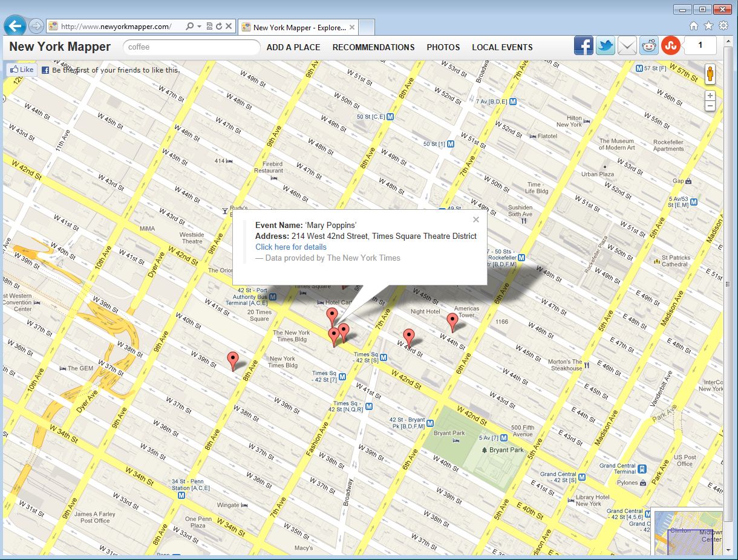
Task: Close the New York Mapper tab
Action: [352, 27]
